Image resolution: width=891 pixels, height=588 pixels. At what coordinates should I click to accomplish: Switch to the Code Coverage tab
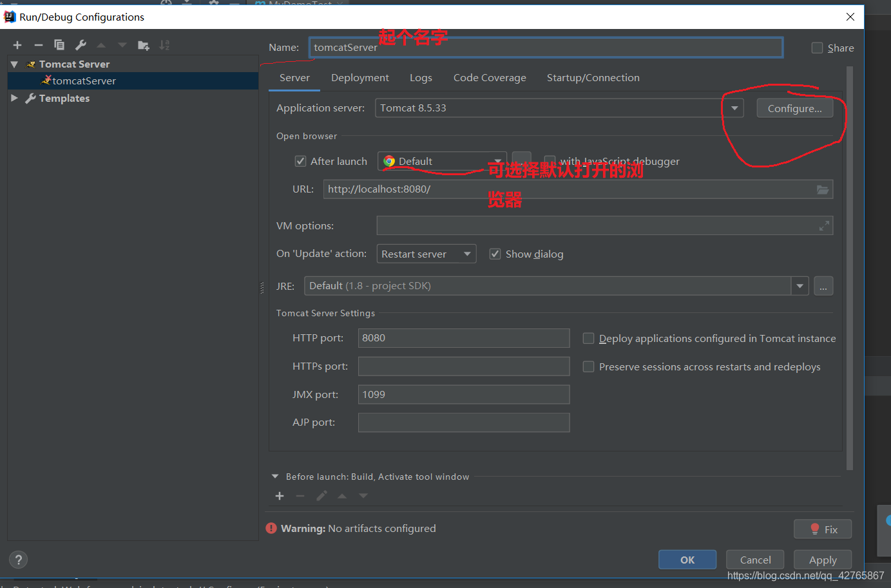pyautogui.click(x=490, y=78)
